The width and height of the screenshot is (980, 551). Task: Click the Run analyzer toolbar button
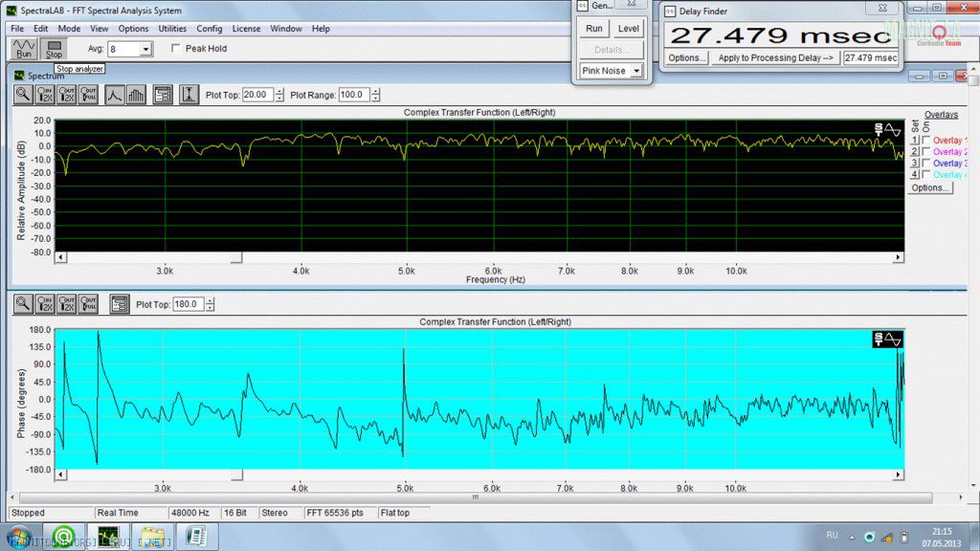click(24, 49)
